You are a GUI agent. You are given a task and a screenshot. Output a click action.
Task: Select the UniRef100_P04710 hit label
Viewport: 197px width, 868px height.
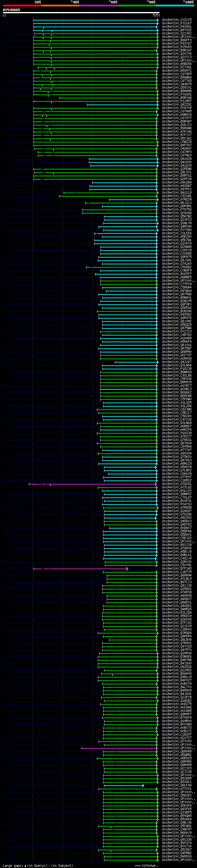(x=177, y=504)
